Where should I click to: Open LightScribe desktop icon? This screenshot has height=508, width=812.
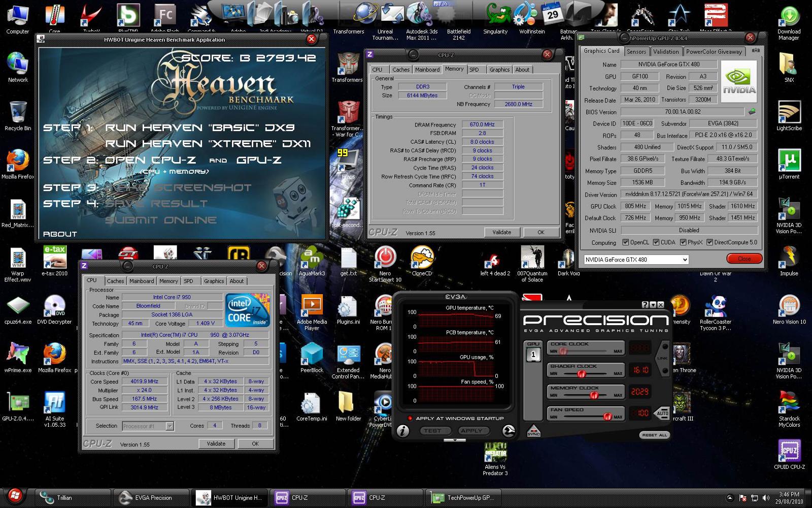(789, 116)
